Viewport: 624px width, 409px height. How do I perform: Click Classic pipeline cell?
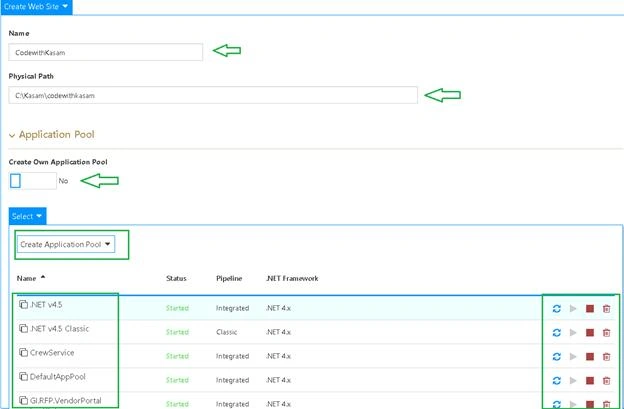pyautogui.click(x=226, y=332)
